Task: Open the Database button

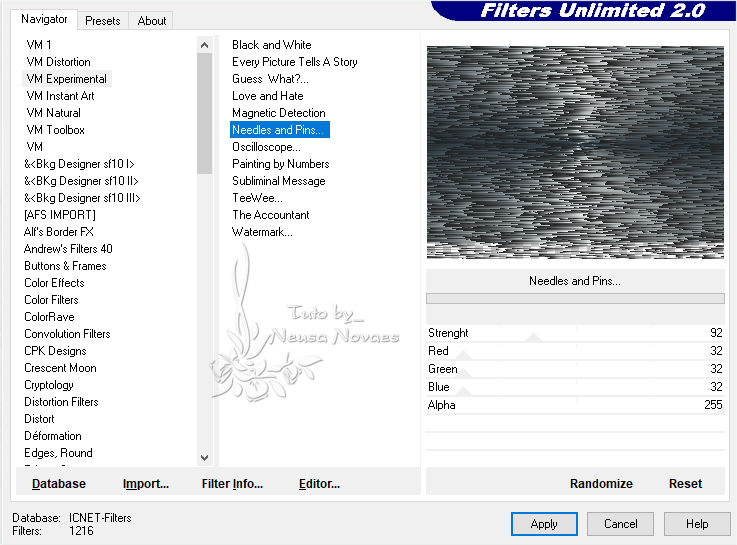Action: point(59,483)
